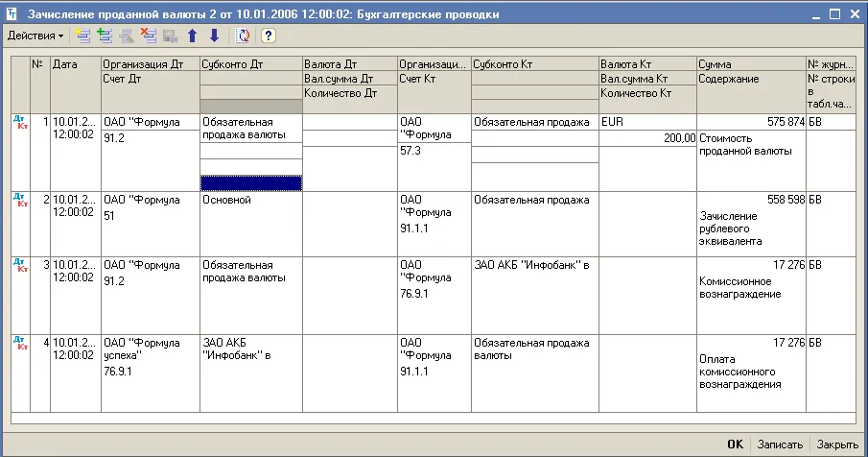Select 'ЗАО АКБ "Инфобанк" в' debit subconto row 4
The height and width of the screenshot is (457, 868).
pyautogui.click(x=251, y=349)
